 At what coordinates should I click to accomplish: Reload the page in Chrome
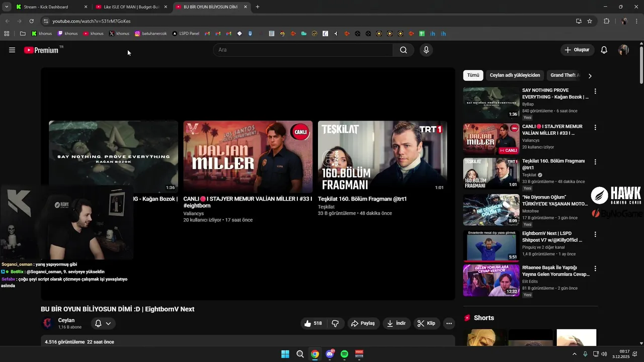click(x=31, y=21)
